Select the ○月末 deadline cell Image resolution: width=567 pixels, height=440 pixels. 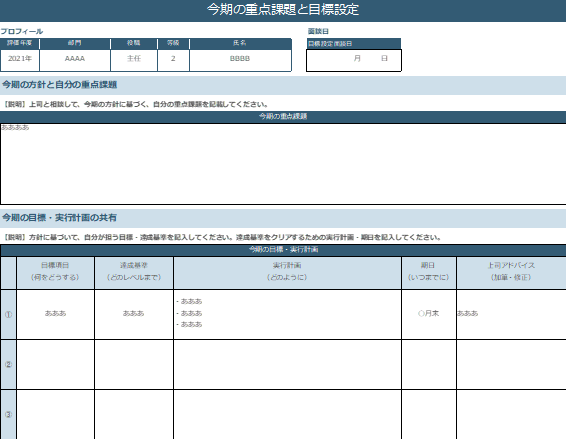[429, 314]
